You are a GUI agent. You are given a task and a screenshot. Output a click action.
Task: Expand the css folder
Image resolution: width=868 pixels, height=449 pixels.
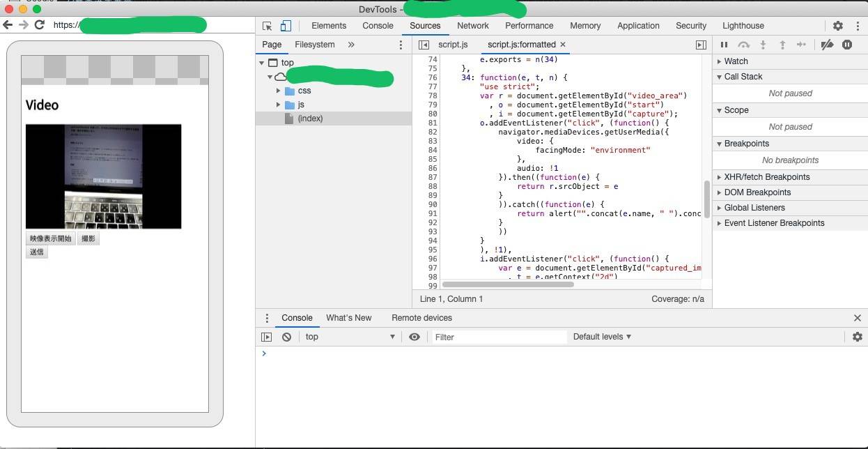[x=279, y=91]
